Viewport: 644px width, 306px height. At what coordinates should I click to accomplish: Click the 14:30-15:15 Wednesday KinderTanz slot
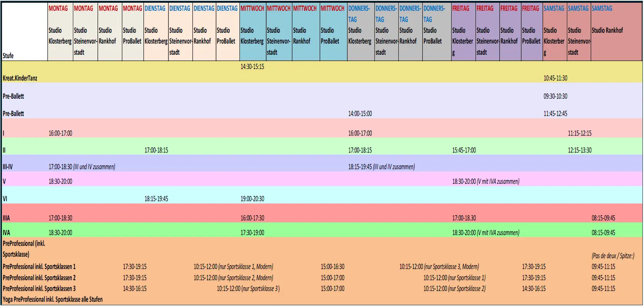252,67
